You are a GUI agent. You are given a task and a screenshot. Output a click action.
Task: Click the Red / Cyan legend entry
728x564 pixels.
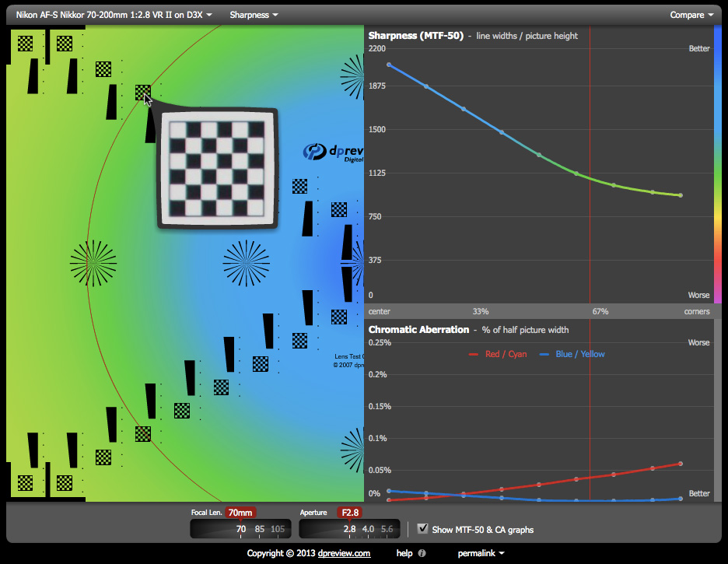(498, 354)
